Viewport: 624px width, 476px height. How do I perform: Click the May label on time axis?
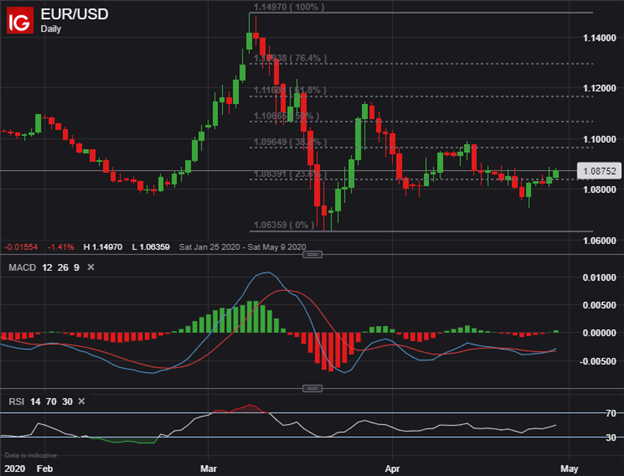pyautogui.click(x=569, y=468)
